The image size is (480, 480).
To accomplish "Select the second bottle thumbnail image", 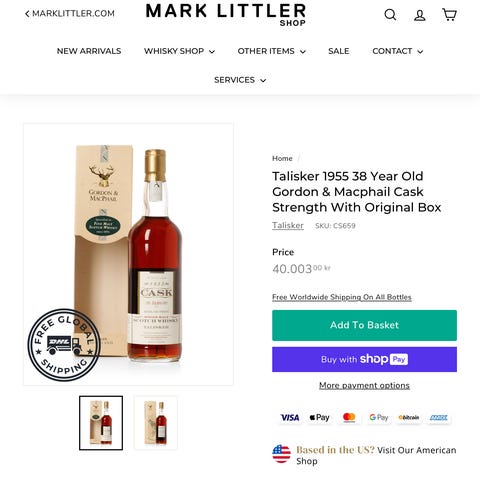I will [156, 423].
